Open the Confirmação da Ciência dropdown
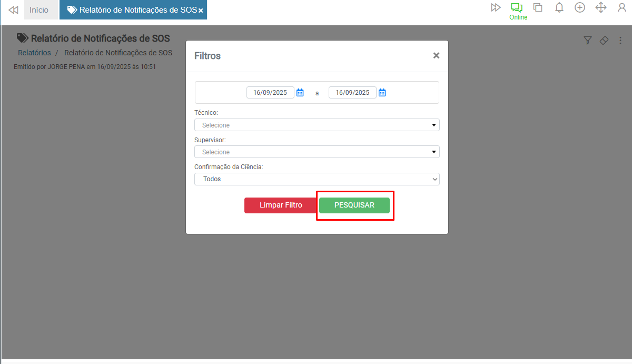The width and height of the screenshot is (632, 364). [317, 179]
